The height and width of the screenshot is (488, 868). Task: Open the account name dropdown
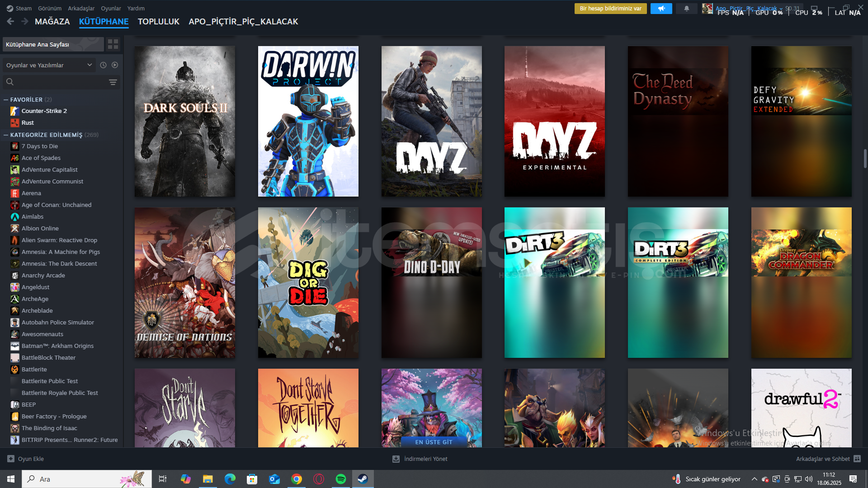[749, 8]
